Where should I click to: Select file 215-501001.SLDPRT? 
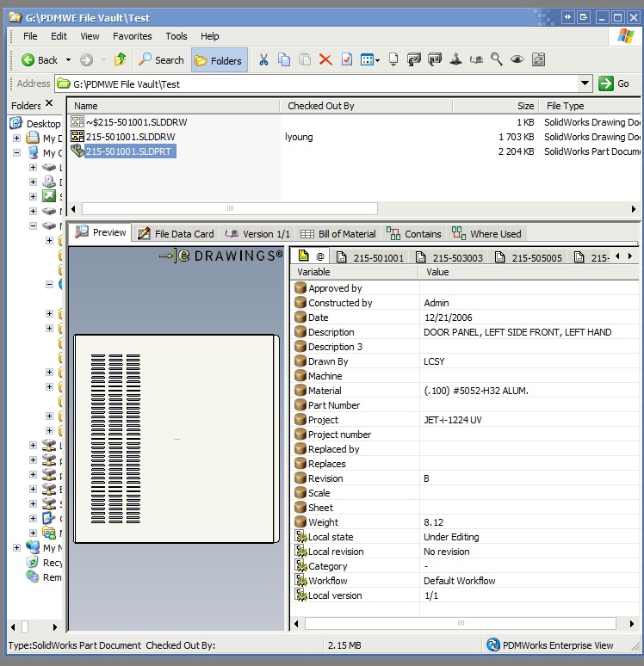[x=129, y=151]
